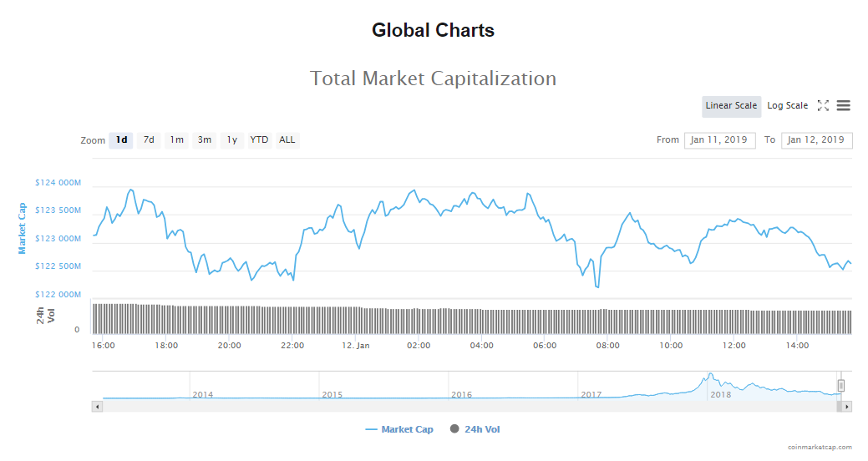Select the 3m zoom range
868x461 pixels.
[x=204, y=139]
